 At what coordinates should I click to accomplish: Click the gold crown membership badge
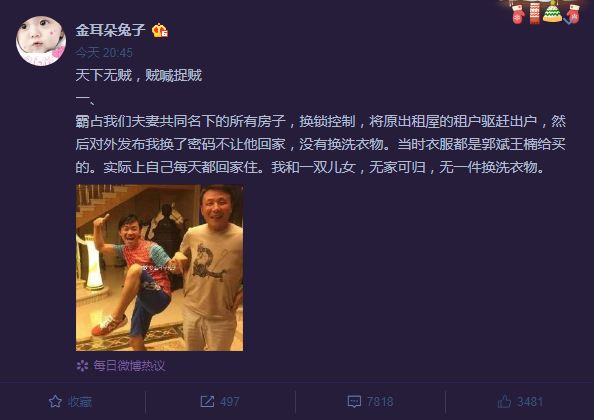[x=160, y=30]
